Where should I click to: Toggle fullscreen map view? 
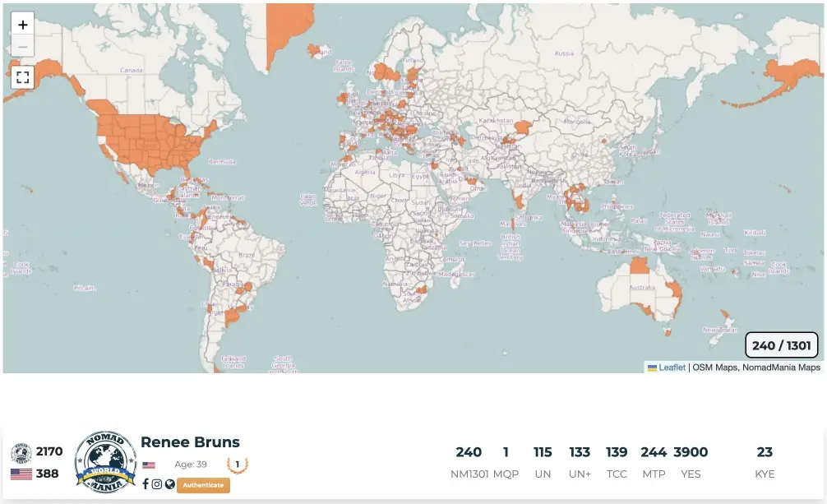(x=23, y=77)
